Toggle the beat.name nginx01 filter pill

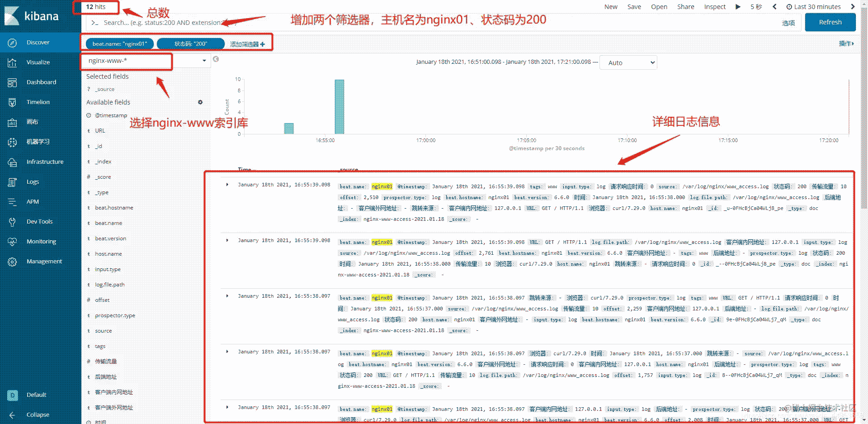pyautogui.click(x=120, y=44)
